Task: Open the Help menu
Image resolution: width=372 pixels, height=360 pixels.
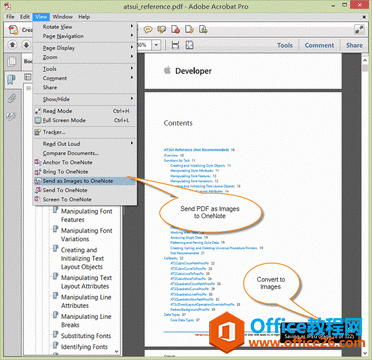Action: click(x=84, y=17)
